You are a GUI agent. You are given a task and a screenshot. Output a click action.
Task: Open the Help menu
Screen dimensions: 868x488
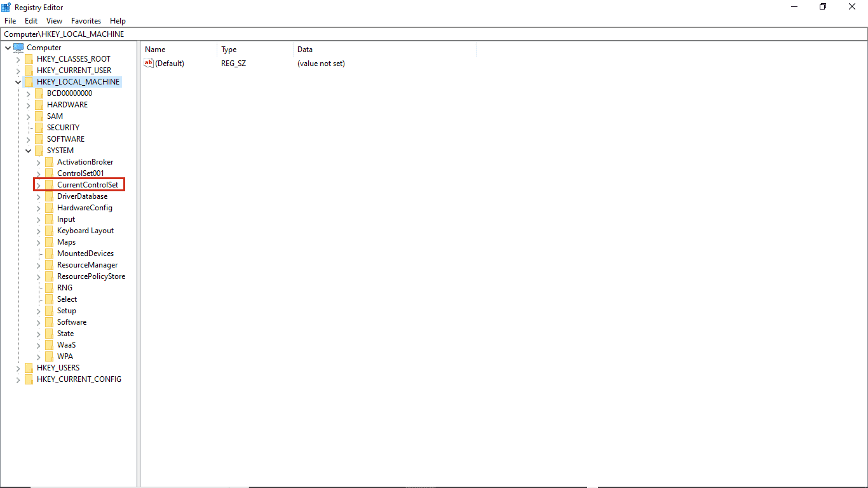click(x=118, y=21)
